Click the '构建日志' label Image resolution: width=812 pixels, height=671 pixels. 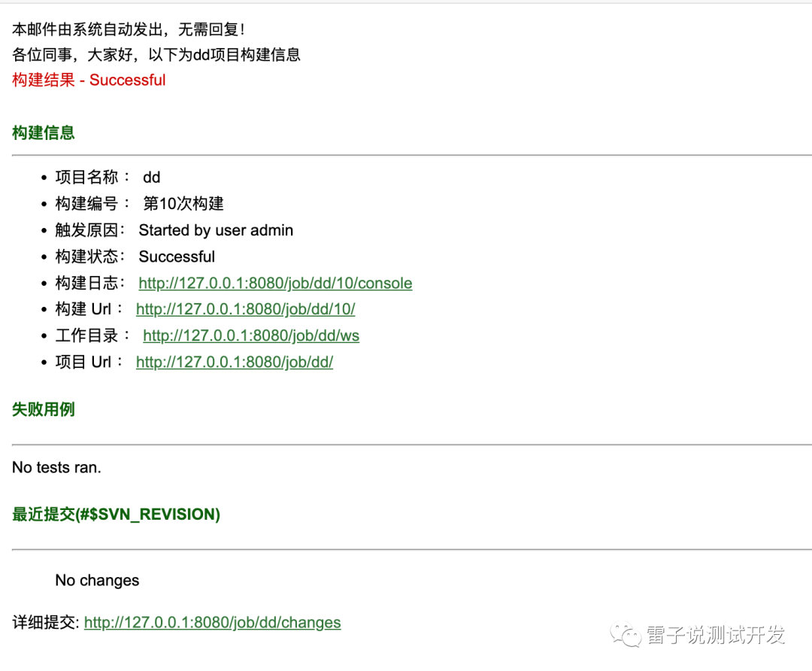90,283
